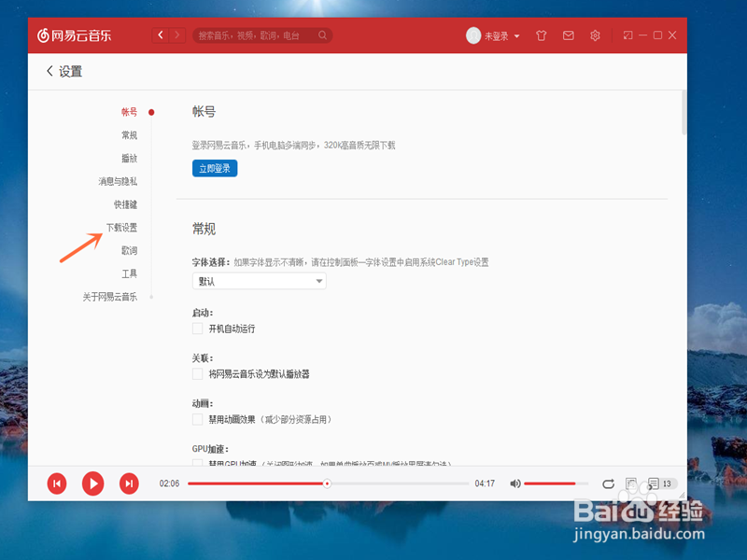Screen dimensions: 747x560
Task: Select 歌词 in settings sidebar
Action: (x=129, y=250)
